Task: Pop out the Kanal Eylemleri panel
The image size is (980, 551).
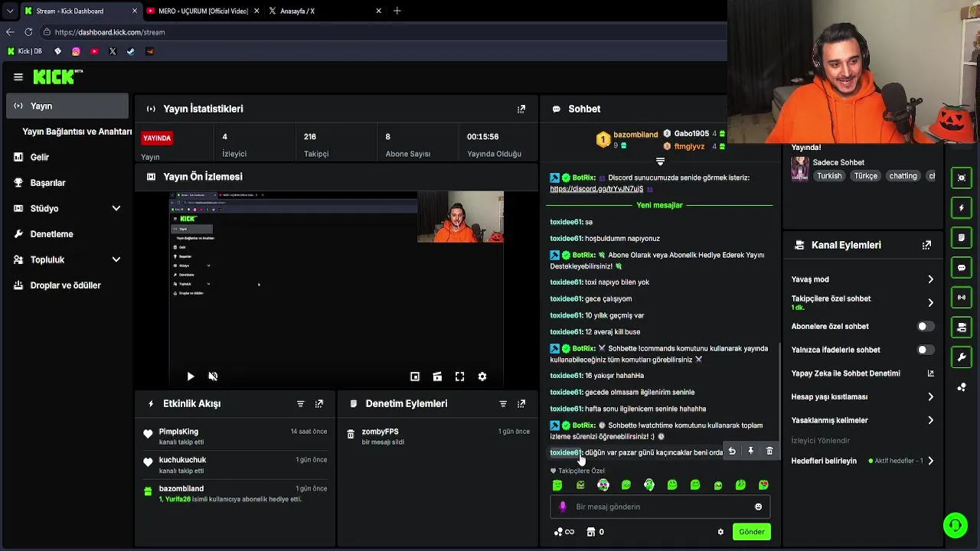Action: click(926, 245)
